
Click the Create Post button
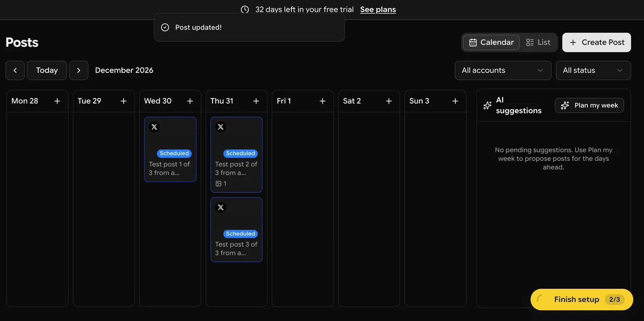coord(597,42)
